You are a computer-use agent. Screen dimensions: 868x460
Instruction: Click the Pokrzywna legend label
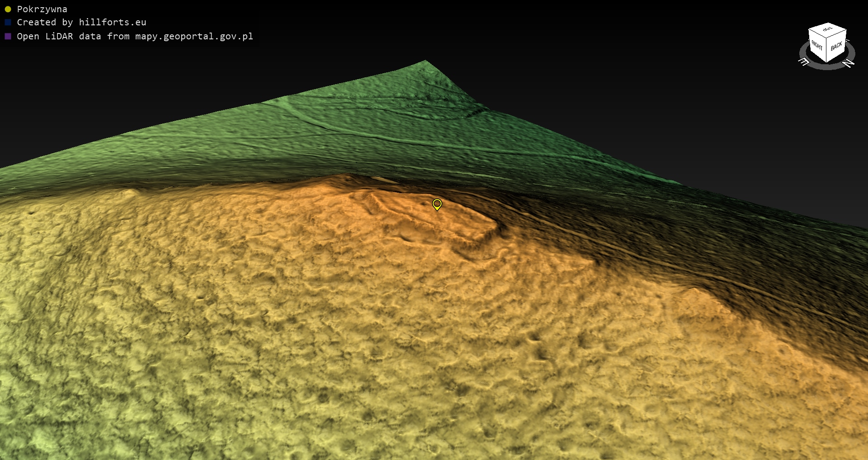click(x=42, y=9)
